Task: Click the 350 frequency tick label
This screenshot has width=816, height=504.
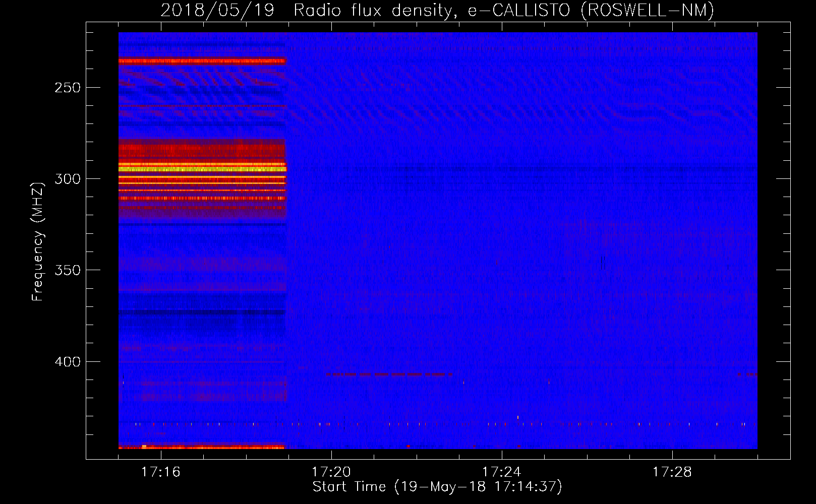Action: [68, 270]
